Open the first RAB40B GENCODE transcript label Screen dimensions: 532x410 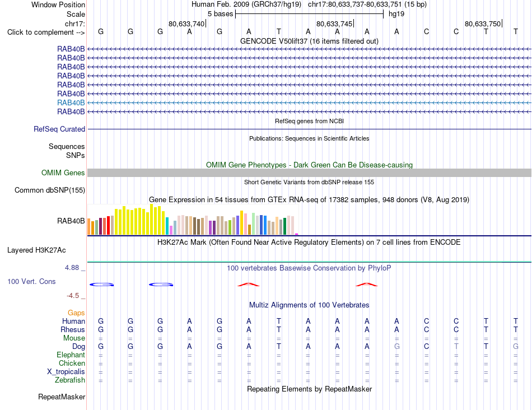[71, 49]
